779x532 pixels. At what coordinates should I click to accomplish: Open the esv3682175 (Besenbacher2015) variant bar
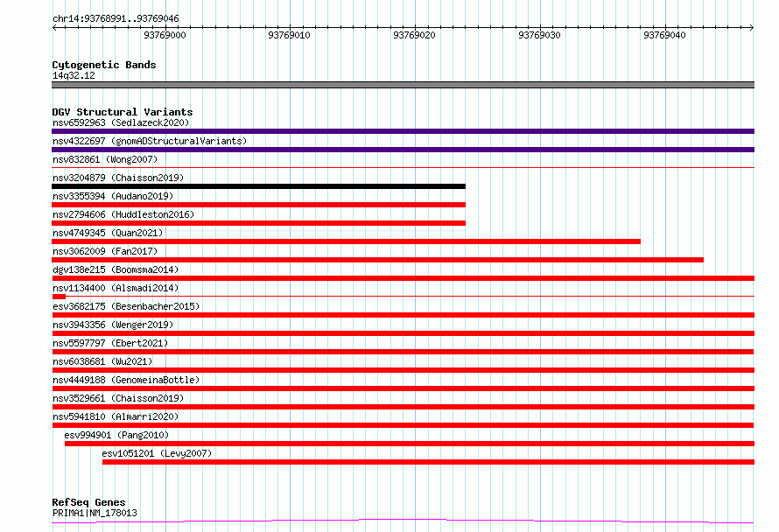tap(403, 315)
